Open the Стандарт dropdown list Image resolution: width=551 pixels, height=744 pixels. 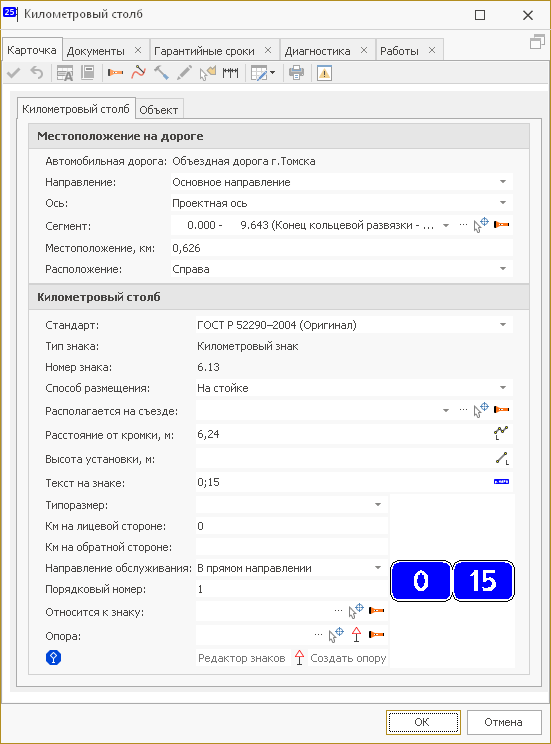503,325
